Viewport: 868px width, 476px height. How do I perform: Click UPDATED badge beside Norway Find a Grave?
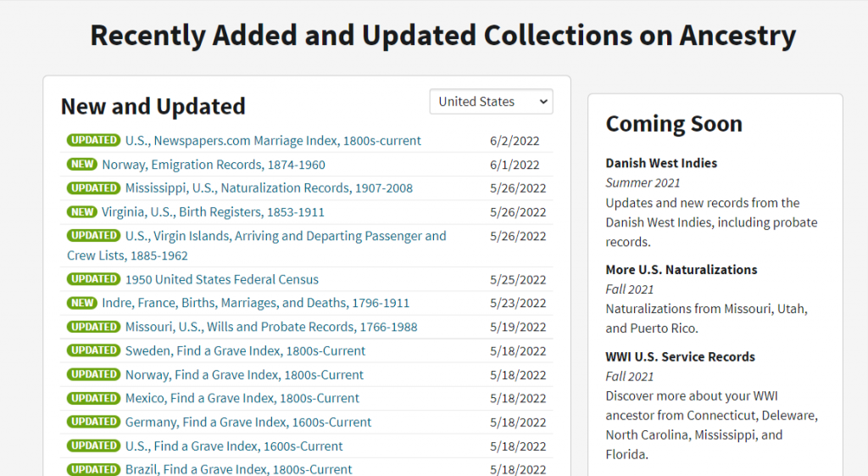click(93, 374)
